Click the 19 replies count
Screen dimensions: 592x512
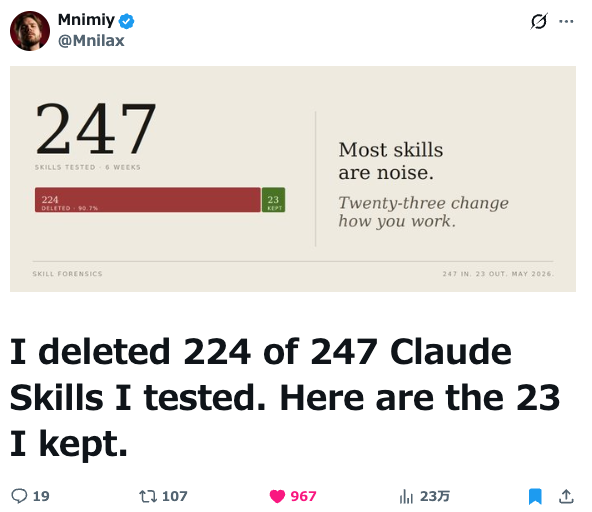[x=41, y=496]
